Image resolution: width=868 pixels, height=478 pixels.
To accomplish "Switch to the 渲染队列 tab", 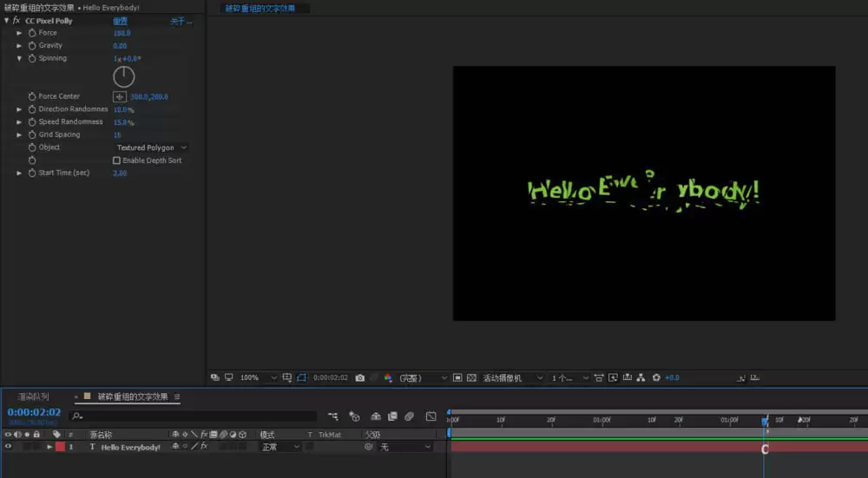I will click(x=33, y=396).
